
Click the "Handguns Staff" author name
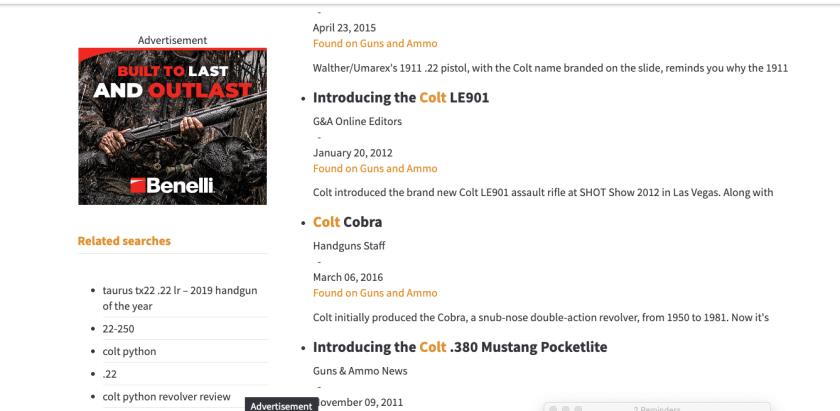pos(349,246)
